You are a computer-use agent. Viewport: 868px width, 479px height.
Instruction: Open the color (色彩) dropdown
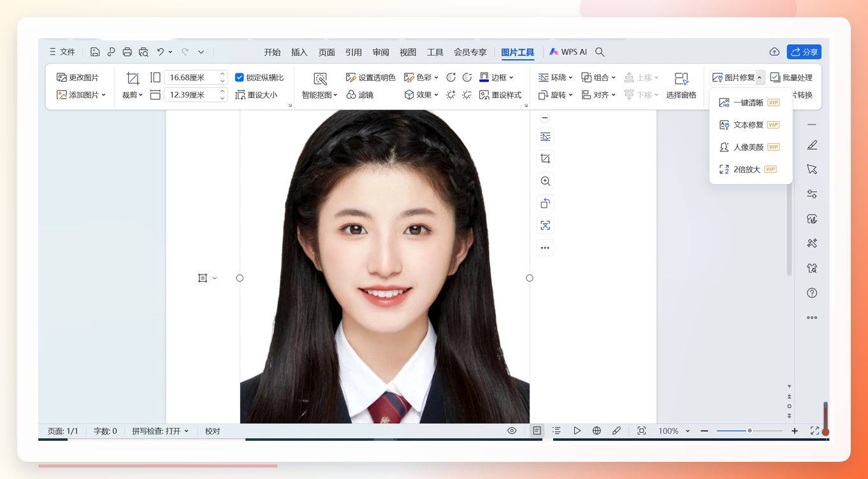click(x=421, y=78)
